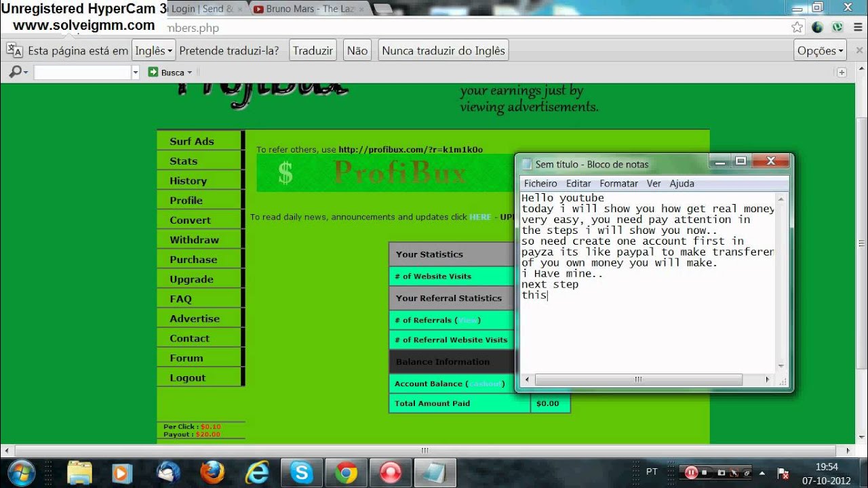Click the browser page horizontal scrollbar

tap(425, 450)
